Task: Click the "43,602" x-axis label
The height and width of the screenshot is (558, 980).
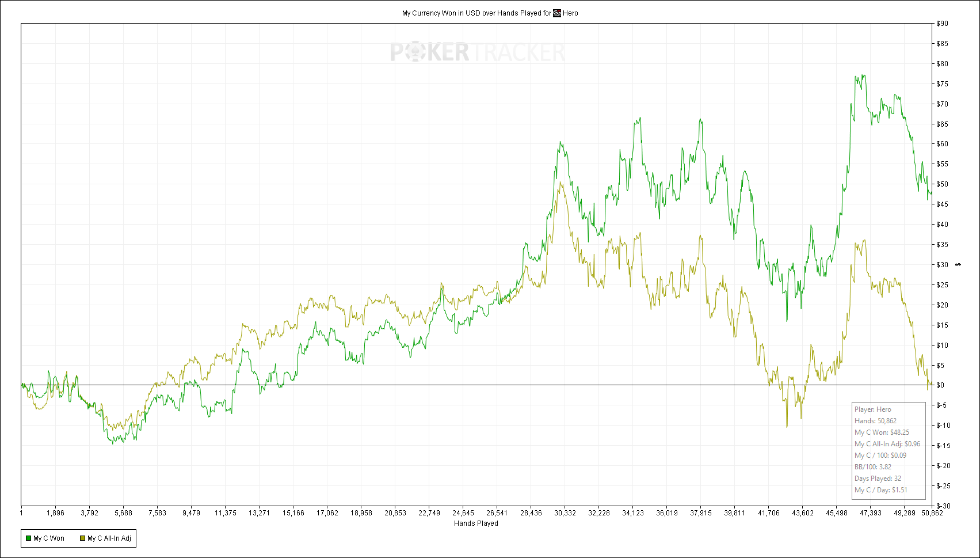Action: [803, 513]
